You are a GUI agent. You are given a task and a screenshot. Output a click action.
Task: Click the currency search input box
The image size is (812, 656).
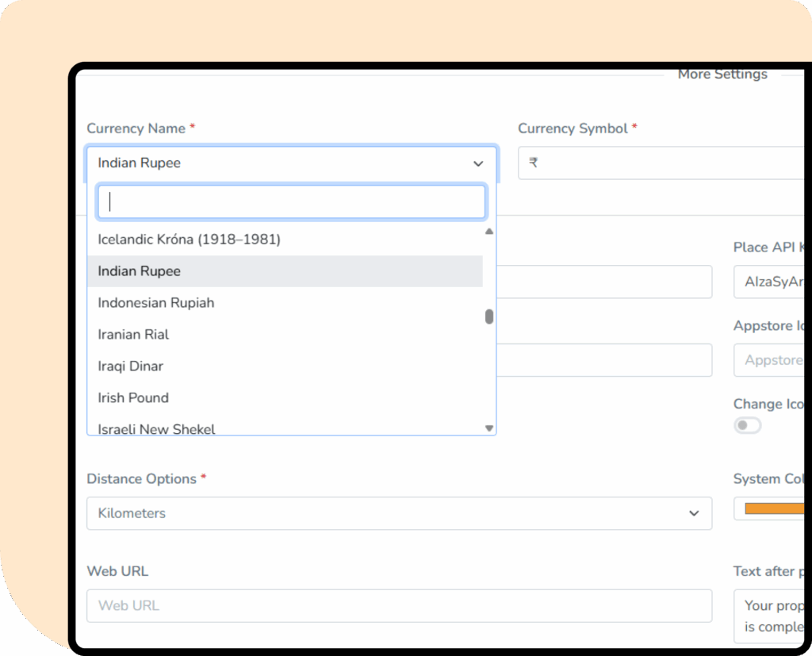292,201
